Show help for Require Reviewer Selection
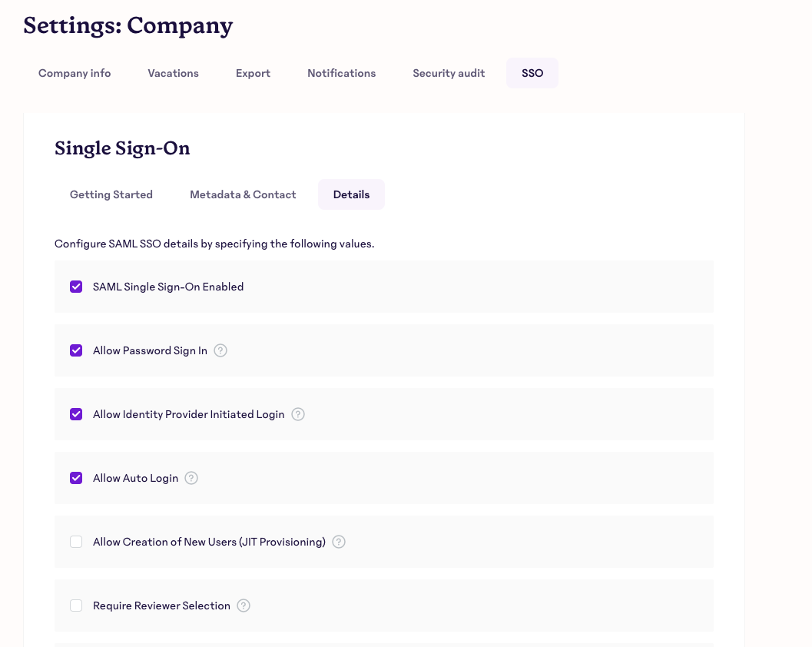The height and width of the screenshot is (647, 812). (x=244, y=606)
